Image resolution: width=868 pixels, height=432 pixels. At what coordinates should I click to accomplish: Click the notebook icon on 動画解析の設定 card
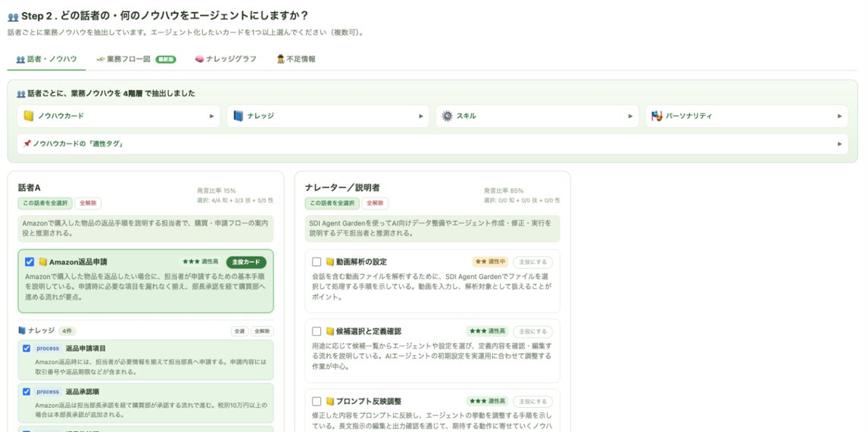[330, 263]
